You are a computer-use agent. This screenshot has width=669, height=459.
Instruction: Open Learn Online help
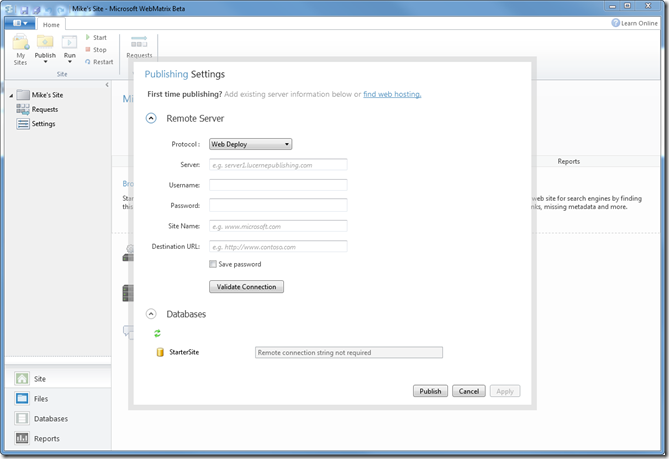634,23
